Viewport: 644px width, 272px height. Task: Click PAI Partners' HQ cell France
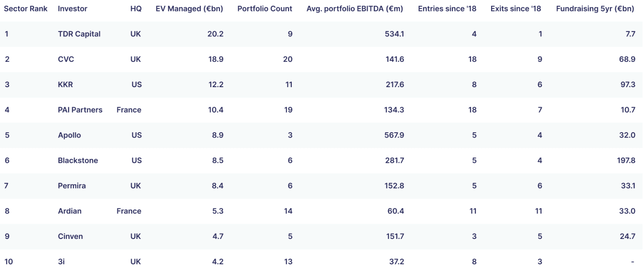(129, 110)
